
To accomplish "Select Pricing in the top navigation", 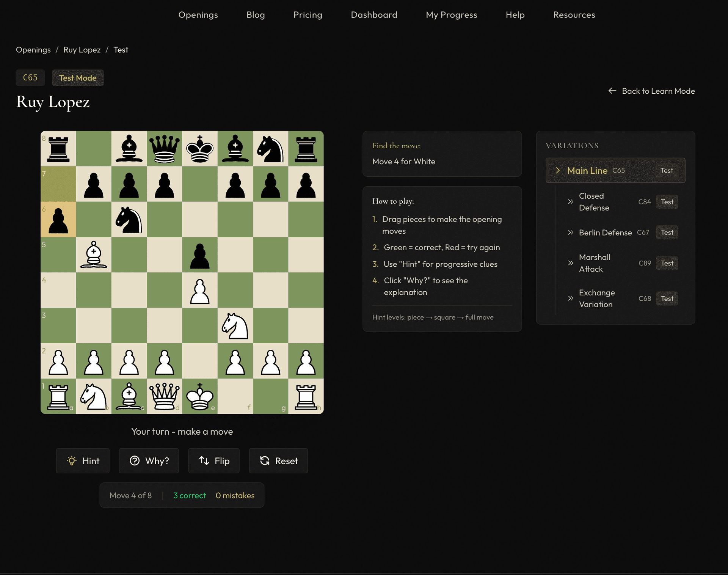I will pos(308,15).
